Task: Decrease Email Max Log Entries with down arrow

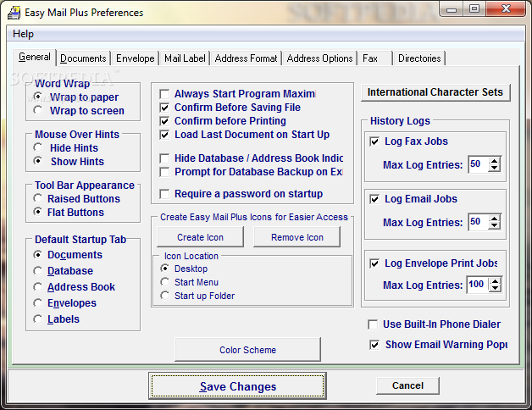Action: (495, 225)
